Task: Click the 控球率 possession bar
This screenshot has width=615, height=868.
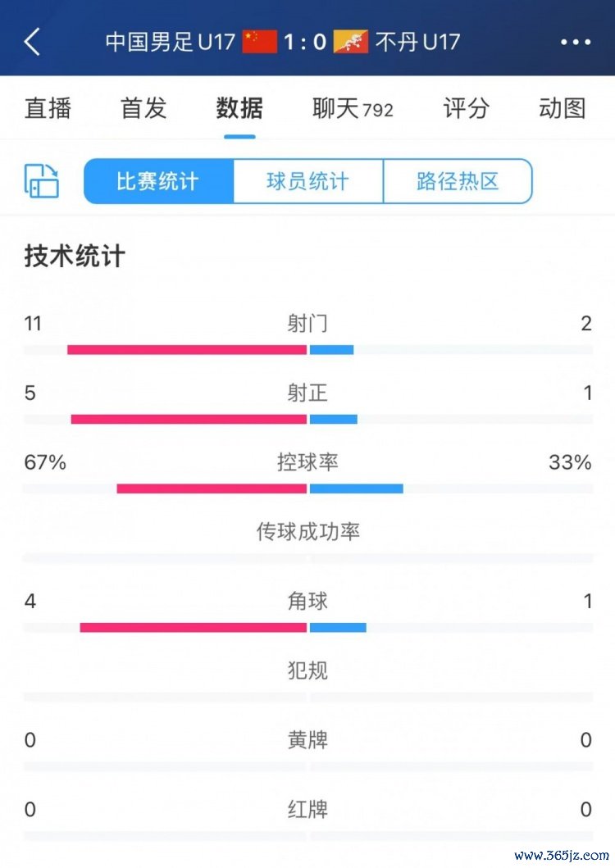Action: click(x=308, y=489)
